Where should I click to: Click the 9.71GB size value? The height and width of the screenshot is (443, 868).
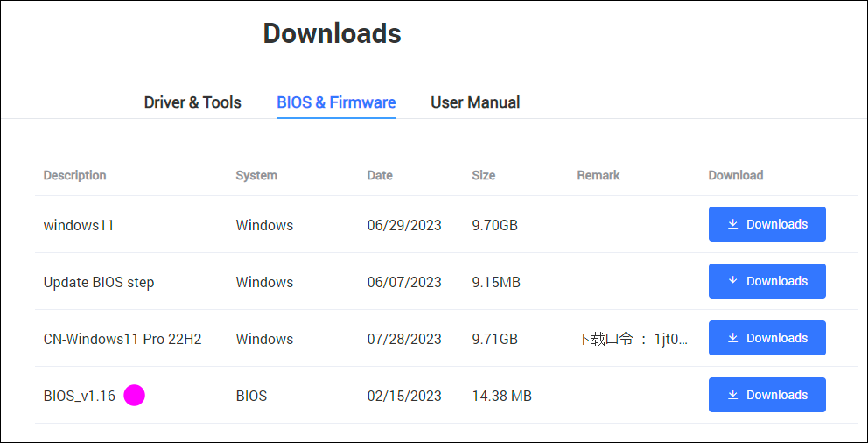495,339
